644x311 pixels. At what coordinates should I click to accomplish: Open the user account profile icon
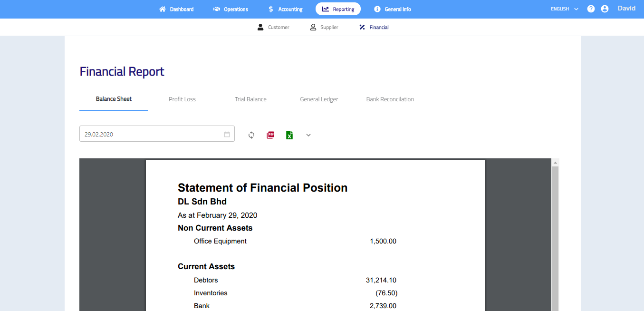point(605,9)
